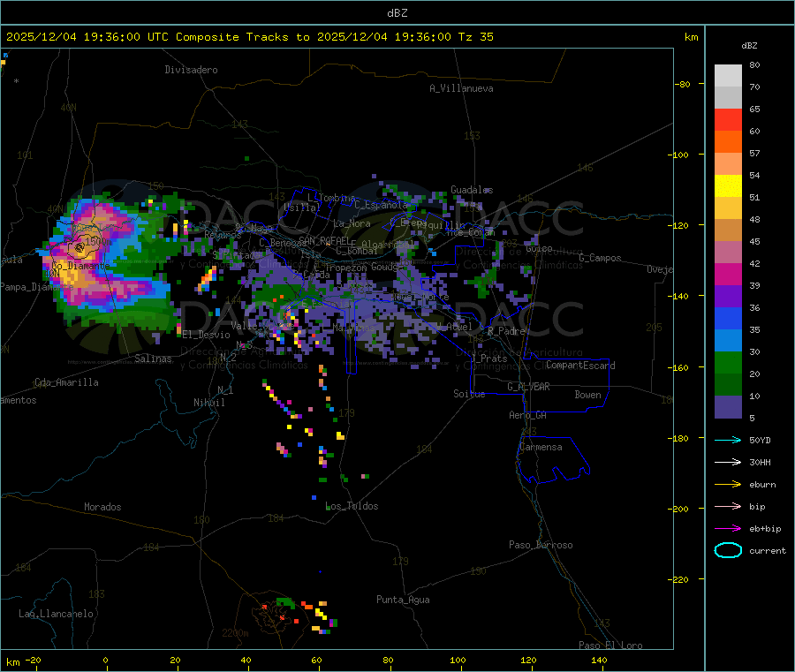
Task: Click the SAN_RAFAEL city label
Action: [324, 240]
